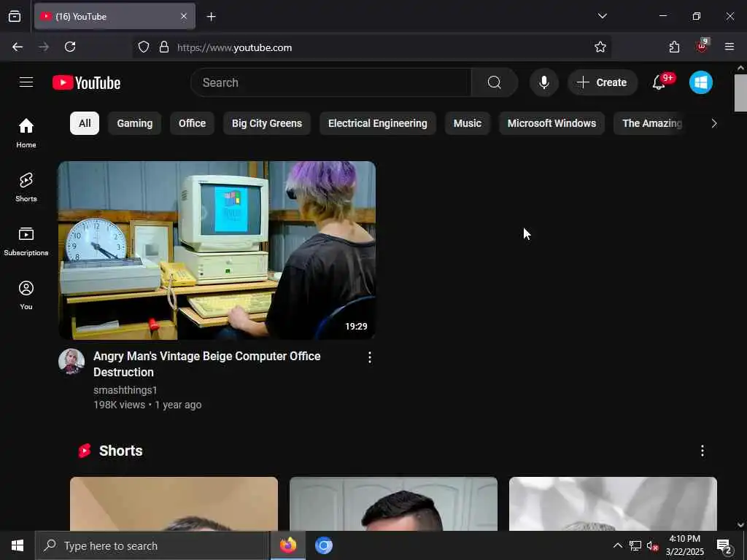Click the muted volume tray icon
This screenshot has height=560, width=747.
click(653, 545)
